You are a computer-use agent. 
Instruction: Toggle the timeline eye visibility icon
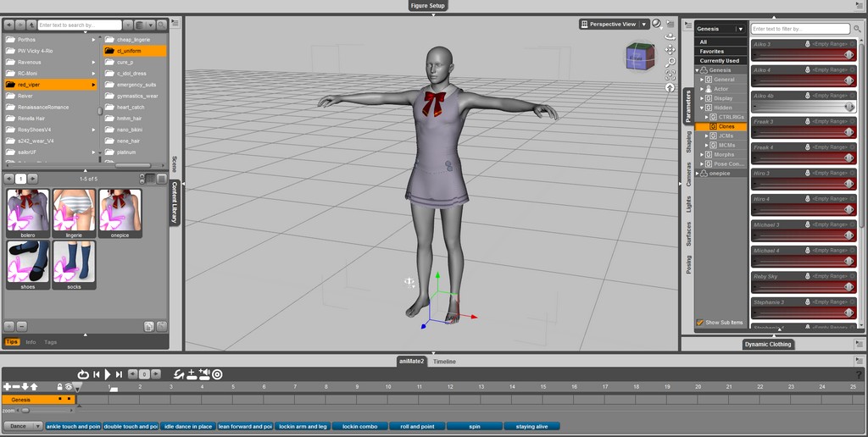(69, 387)
